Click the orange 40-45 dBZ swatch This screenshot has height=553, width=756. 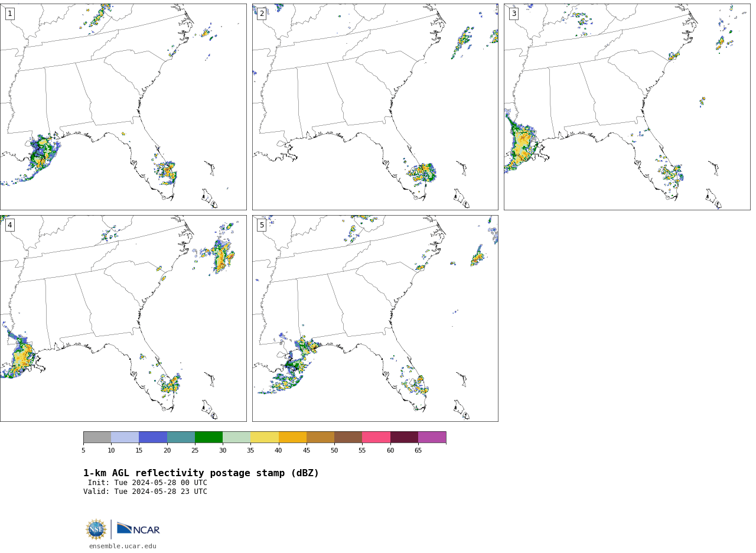click(x=292, y=437)
